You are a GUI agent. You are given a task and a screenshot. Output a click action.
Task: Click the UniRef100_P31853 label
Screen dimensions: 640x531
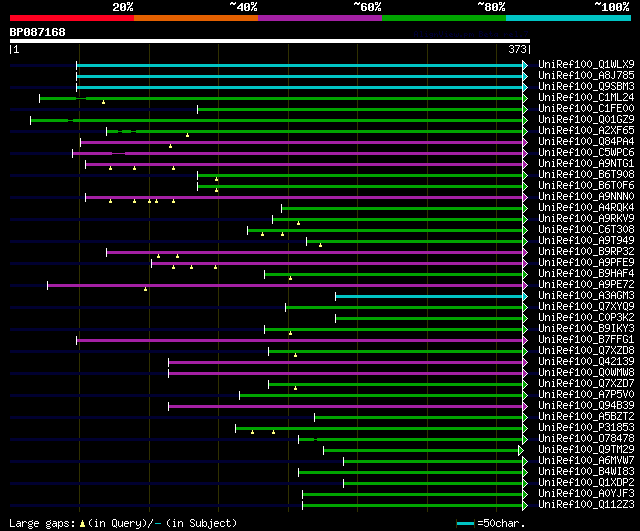(x=586, y=428)
